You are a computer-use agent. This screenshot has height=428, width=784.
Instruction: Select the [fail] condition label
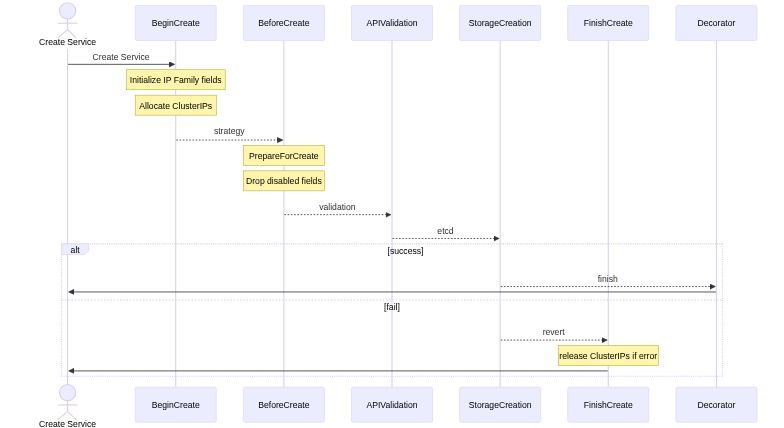392,307
